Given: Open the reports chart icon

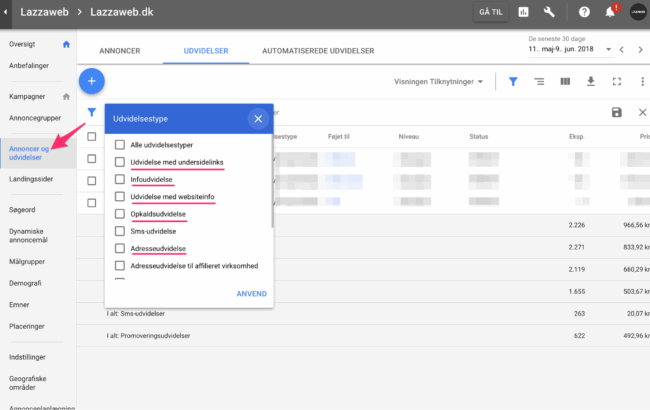Looking at the screenshot, I should [523, 12].
